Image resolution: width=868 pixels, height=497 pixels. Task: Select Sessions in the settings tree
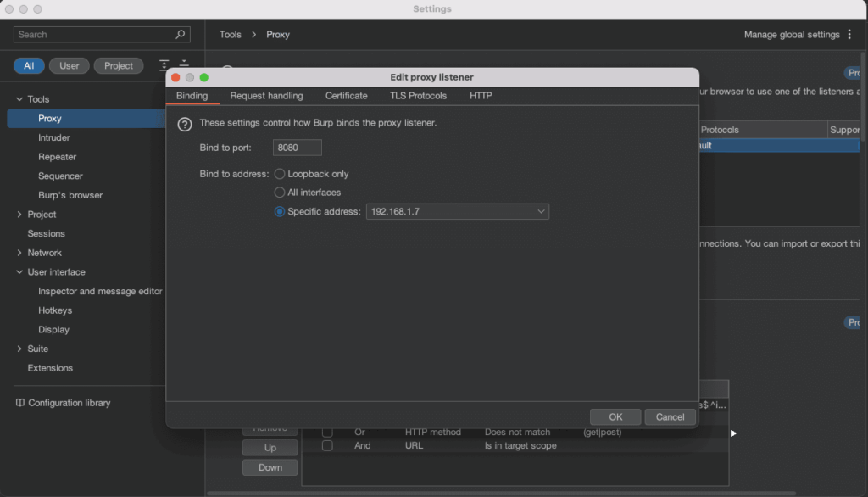coord(46,234)
